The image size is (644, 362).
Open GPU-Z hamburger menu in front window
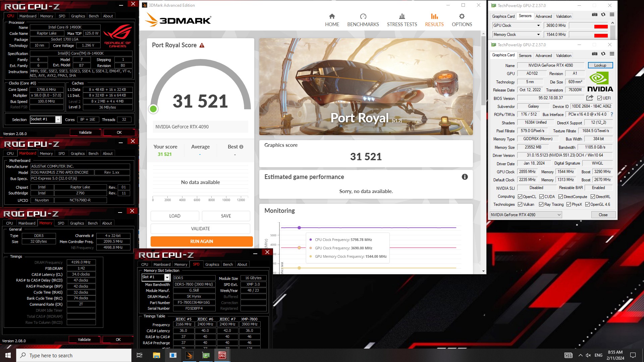tap(612, 54)
